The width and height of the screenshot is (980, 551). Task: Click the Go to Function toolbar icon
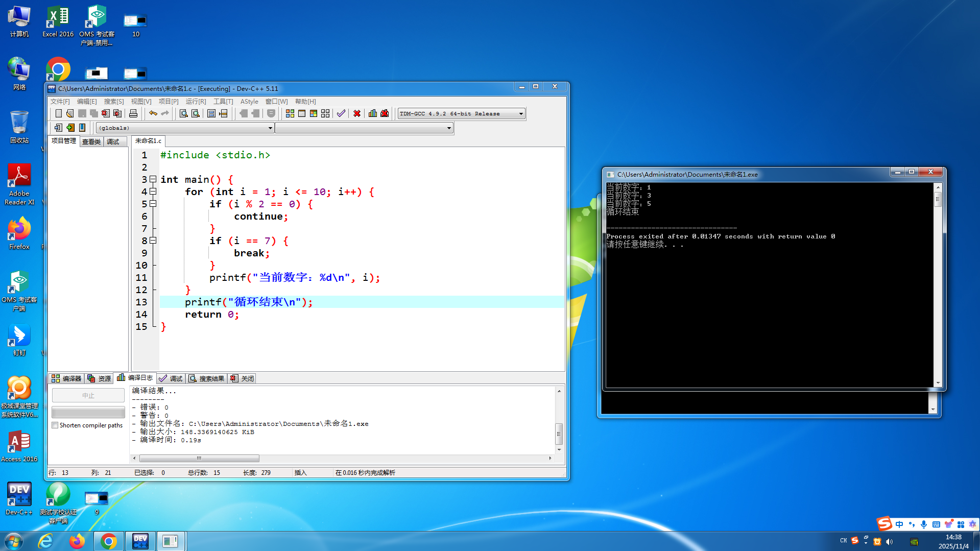pos(211,113)
